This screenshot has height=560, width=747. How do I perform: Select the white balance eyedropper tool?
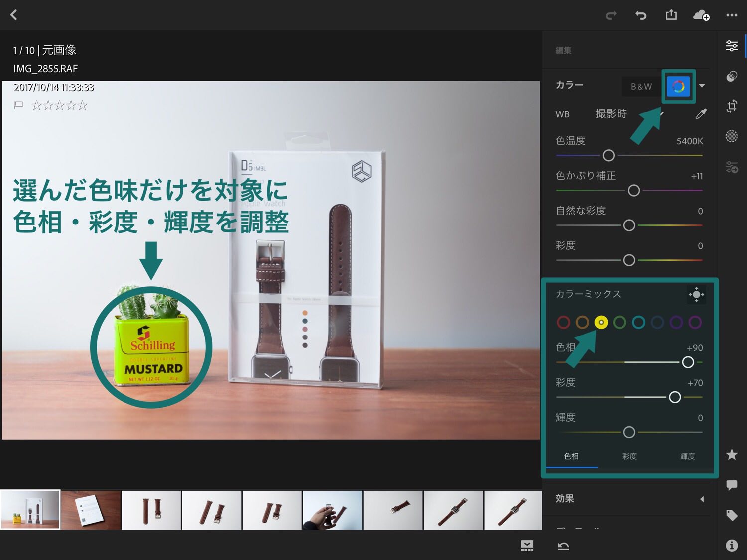[x=701, y=114]
